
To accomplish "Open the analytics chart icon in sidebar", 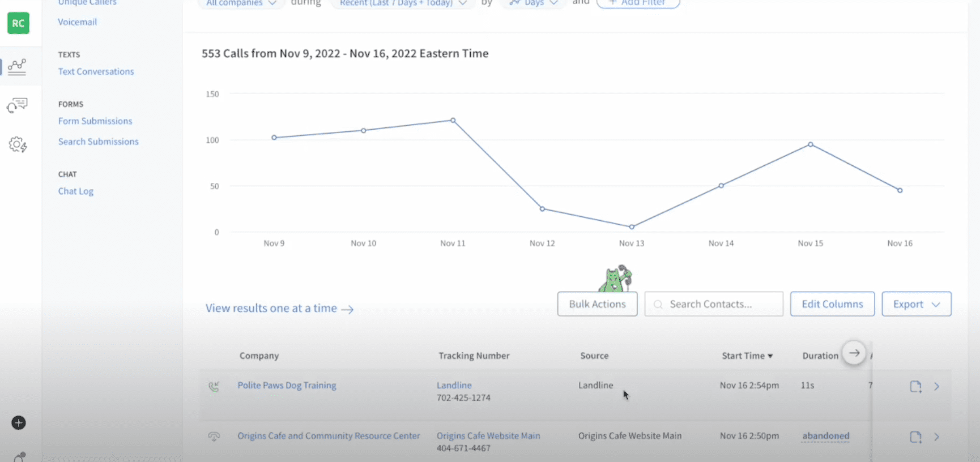I will point(17,67).
